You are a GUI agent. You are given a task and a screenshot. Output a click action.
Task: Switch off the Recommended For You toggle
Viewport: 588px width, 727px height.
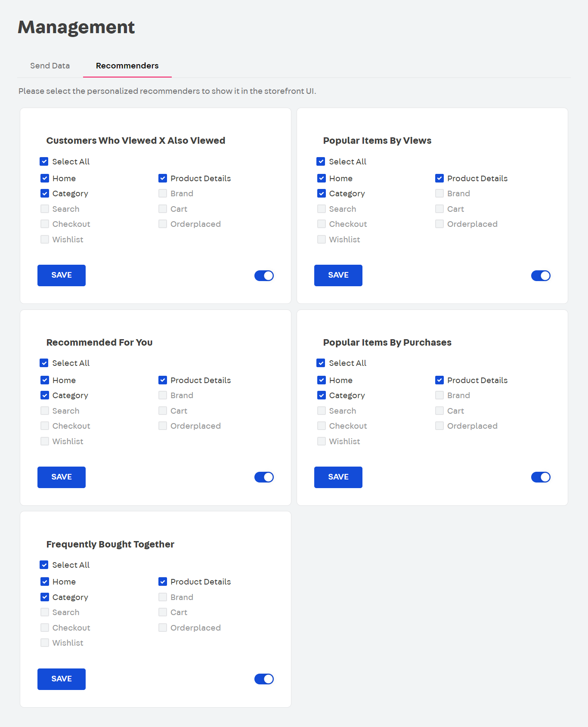coord(264,477)
